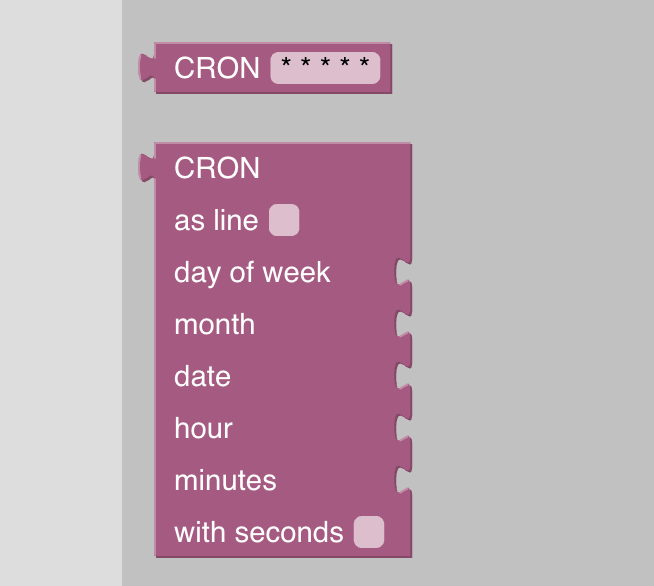The height and width of the screenshot is (586, 654).
Task: Click the "date" label on the block
Action: click(x=202, y=377)
